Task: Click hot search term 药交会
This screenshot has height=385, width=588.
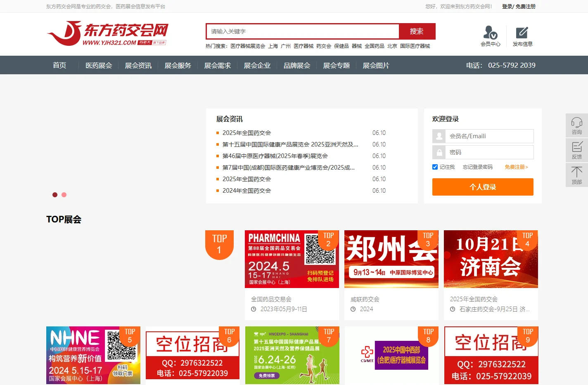Action: [324, 46]
